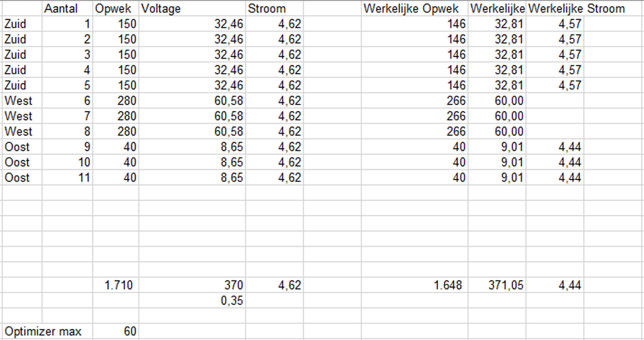Select Opwek value 150 in row 3
This screenshot has height=340, width=644.
coord(116,54)
